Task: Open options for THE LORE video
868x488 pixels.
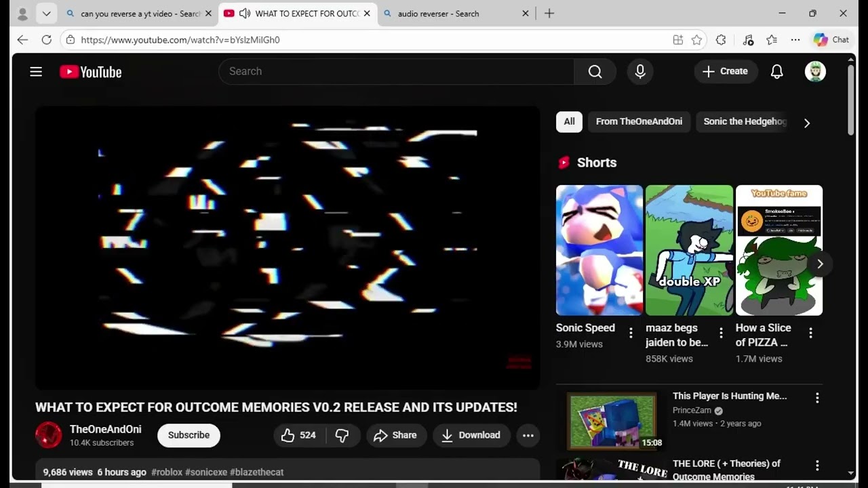Action: point(817,466)
